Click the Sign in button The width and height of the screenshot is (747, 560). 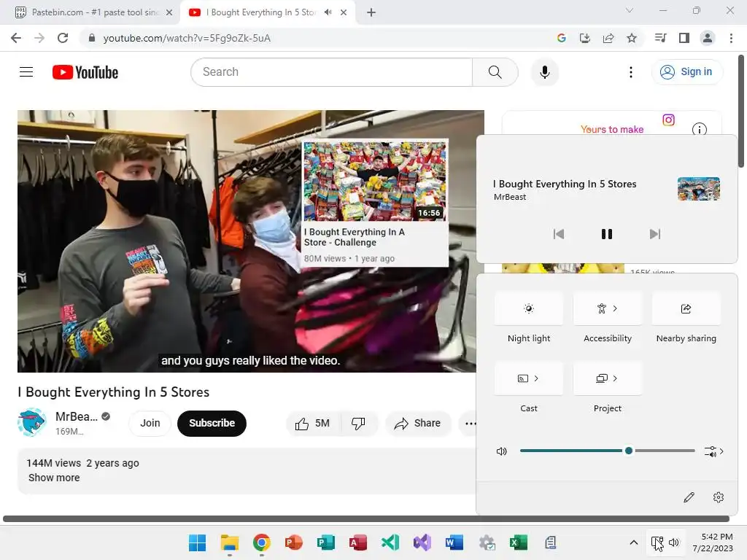pyautogui.click(x=686, y=72)
